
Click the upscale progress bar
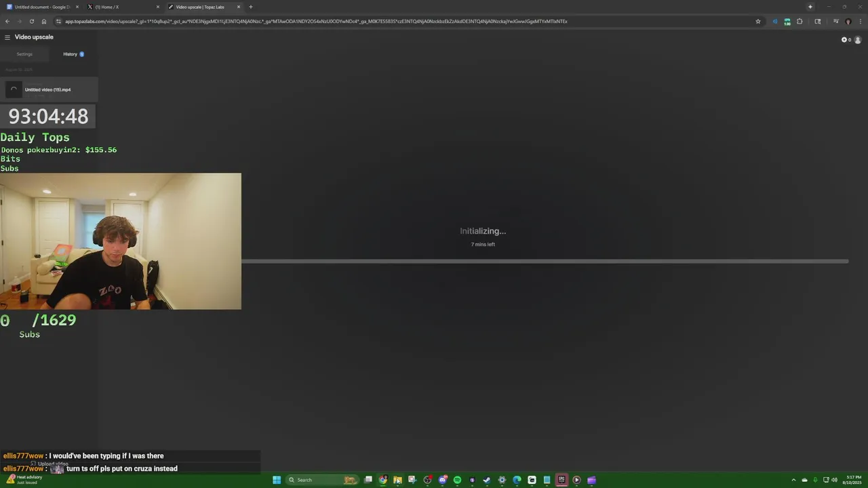coord(545,261)
